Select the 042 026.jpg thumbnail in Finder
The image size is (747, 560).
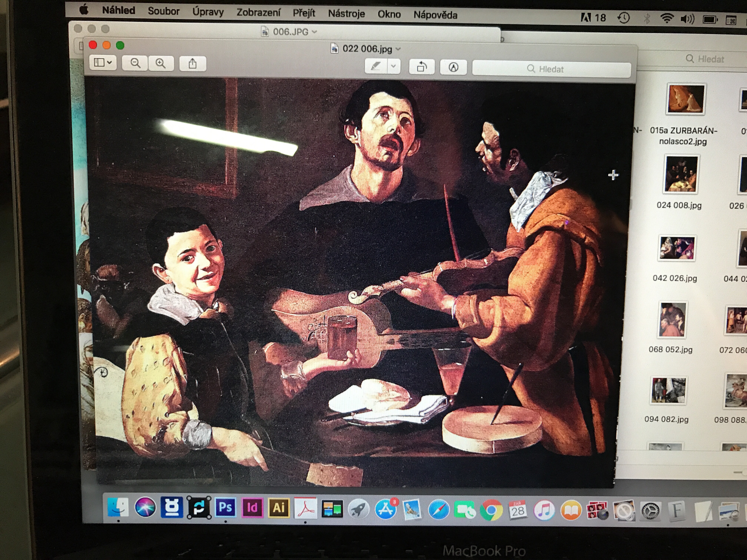[677, 248]
